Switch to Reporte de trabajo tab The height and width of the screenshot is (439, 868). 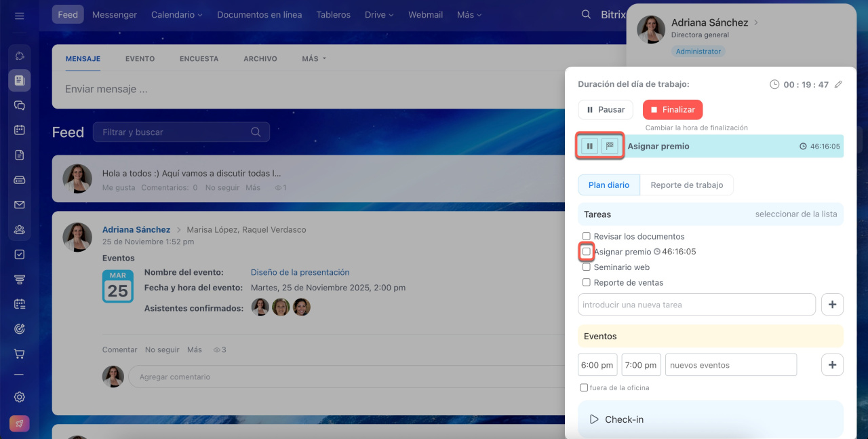(686, 185)
